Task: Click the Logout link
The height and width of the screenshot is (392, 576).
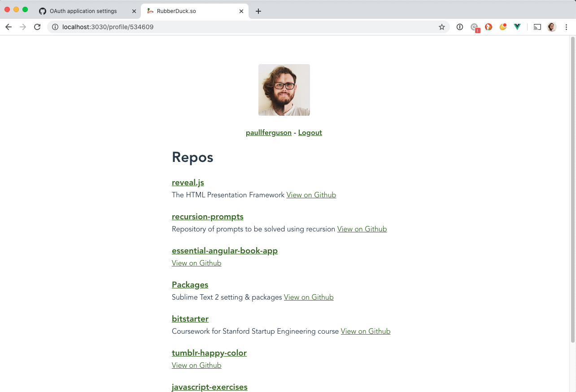Action: click(310, 133)
